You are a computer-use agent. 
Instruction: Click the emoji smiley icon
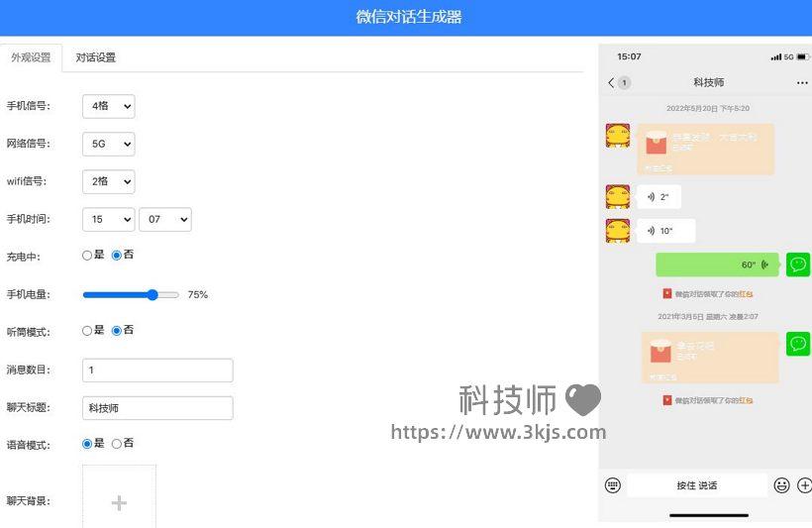[781, 485]
